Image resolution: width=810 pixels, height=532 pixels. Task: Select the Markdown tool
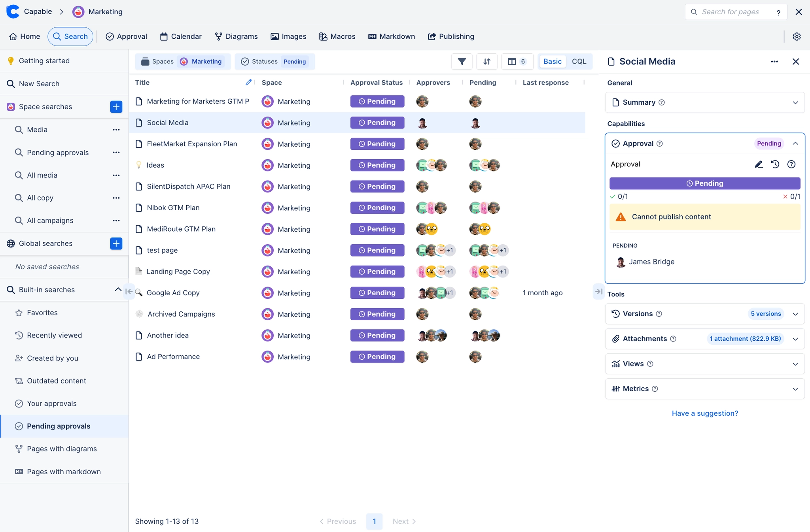391,36
